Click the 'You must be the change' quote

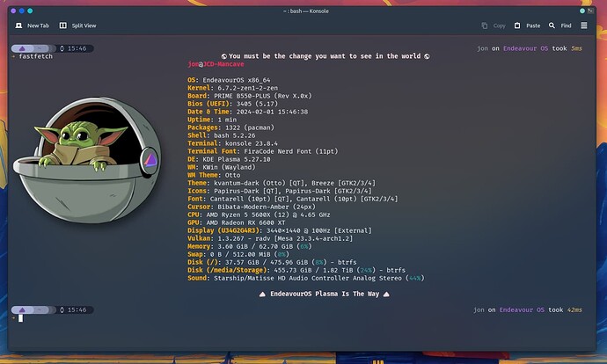pos(325,56)
